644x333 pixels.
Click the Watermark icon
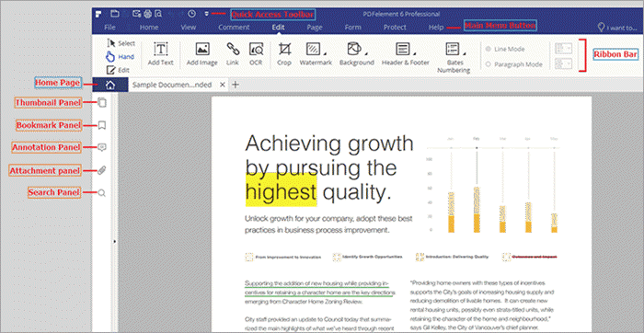[314, 50]
